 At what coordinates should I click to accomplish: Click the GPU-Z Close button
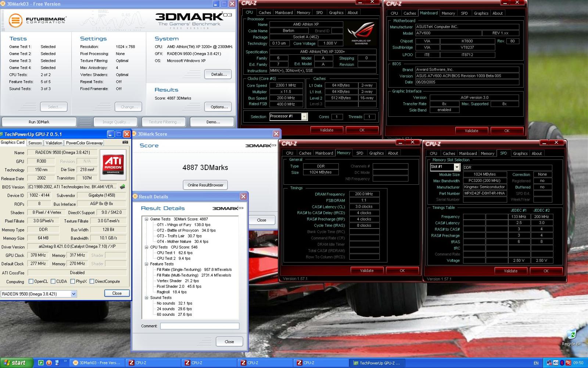coord(117,293)
